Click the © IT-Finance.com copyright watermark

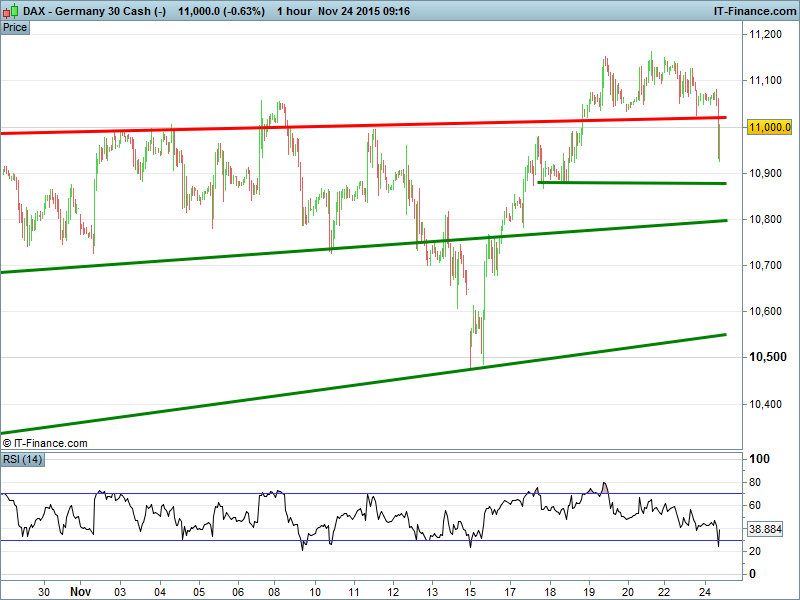pos(46,443)
